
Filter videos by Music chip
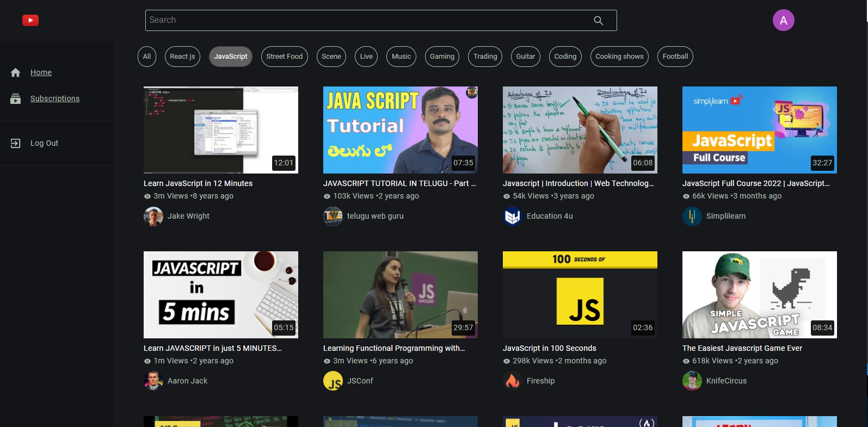coord(402,57)
